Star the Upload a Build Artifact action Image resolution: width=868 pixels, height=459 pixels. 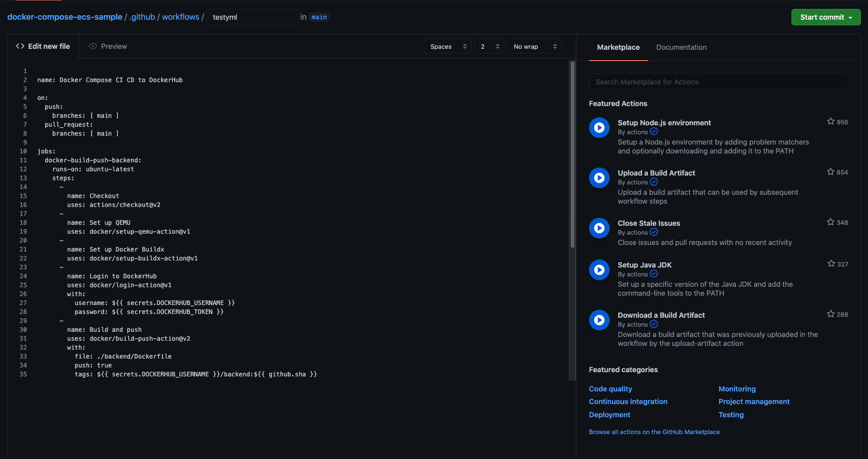831,172
